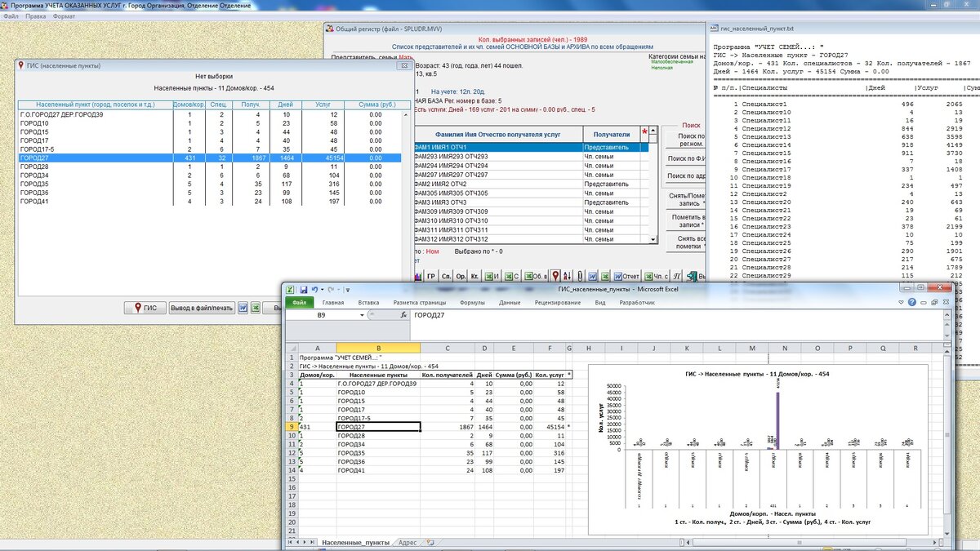The image size is (980, 551).
Task: Click the Excel С export button
Action: (x=512, y=276)
